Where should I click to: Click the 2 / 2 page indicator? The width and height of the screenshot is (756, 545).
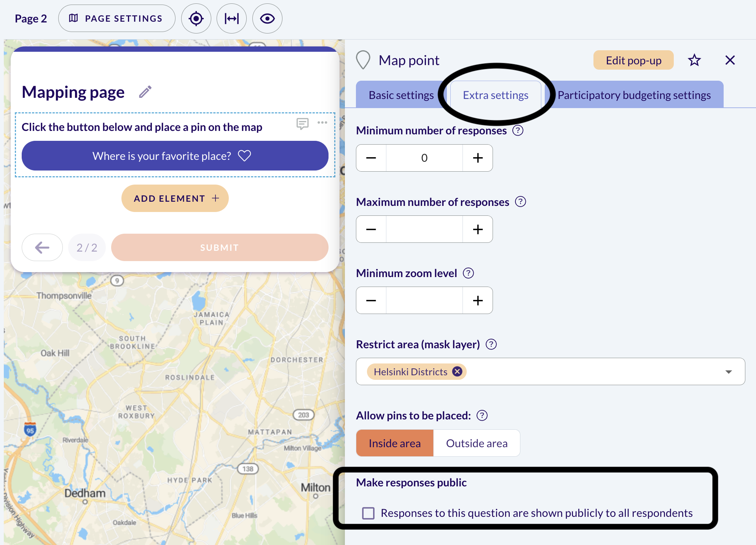pyautogui.click(x=87, y=247)
